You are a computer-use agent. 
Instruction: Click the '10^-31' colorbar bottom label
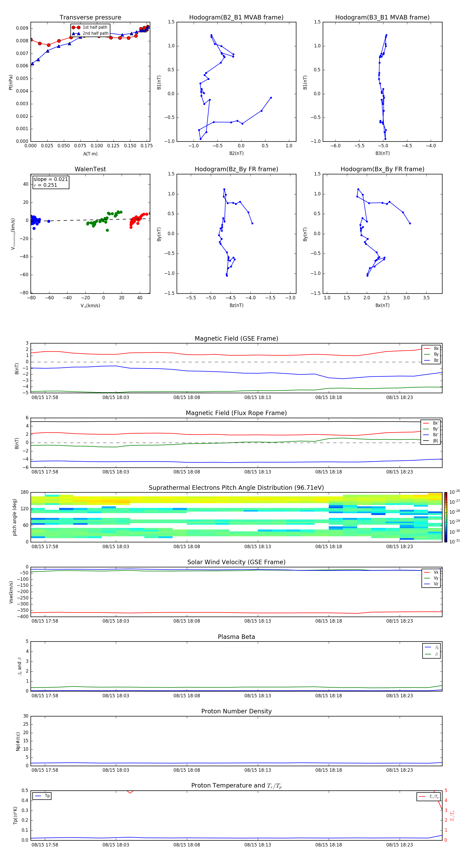pos(455,542)
